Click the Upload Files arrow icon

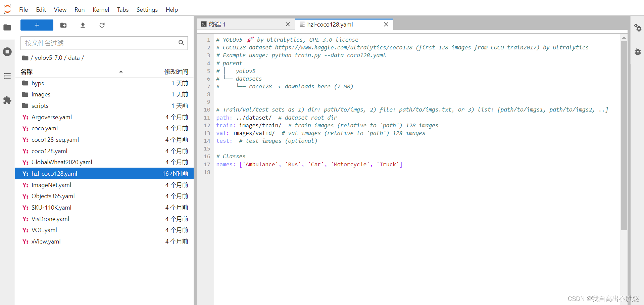[83, 25]
